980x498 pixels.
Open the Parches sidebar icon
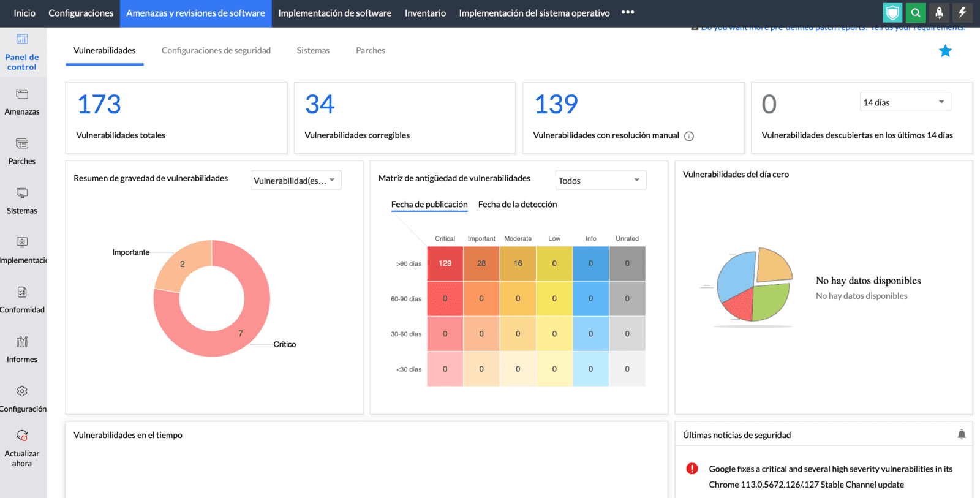[x=22, y=144]
